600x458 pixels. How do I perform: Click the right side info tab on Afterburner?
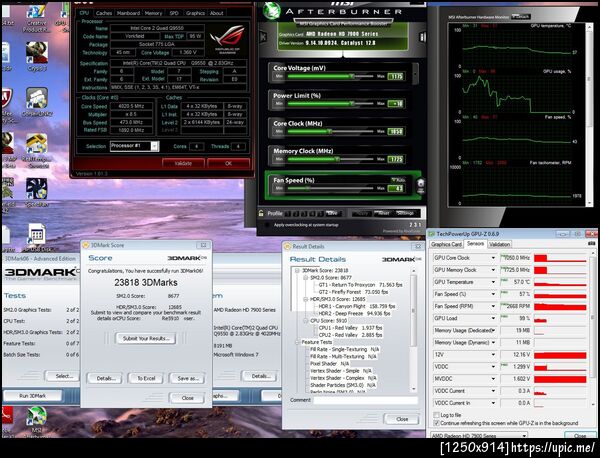[422, 37]
